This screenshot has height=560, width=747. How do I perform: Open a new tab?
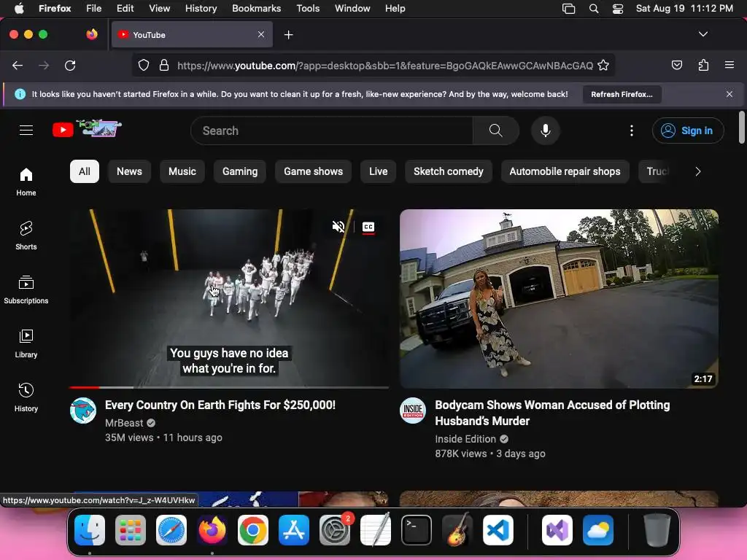(x=288, y=35)
